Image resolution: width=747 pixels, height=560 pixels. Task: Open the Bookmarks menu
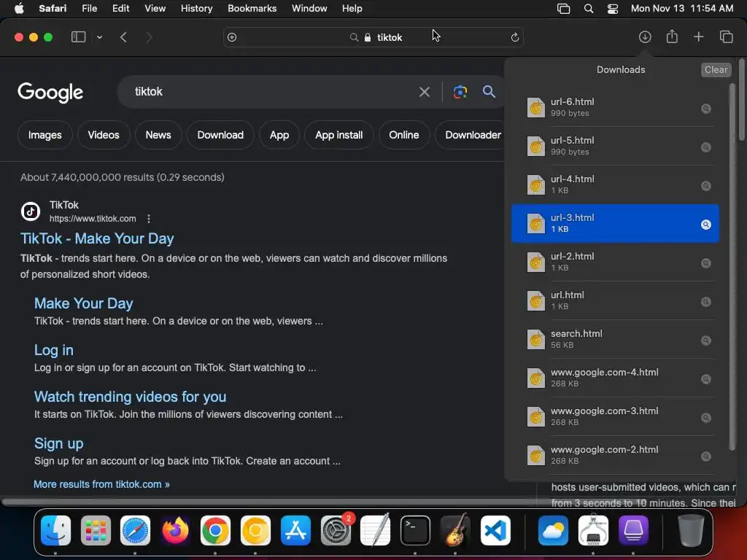(x=252, y=9)
